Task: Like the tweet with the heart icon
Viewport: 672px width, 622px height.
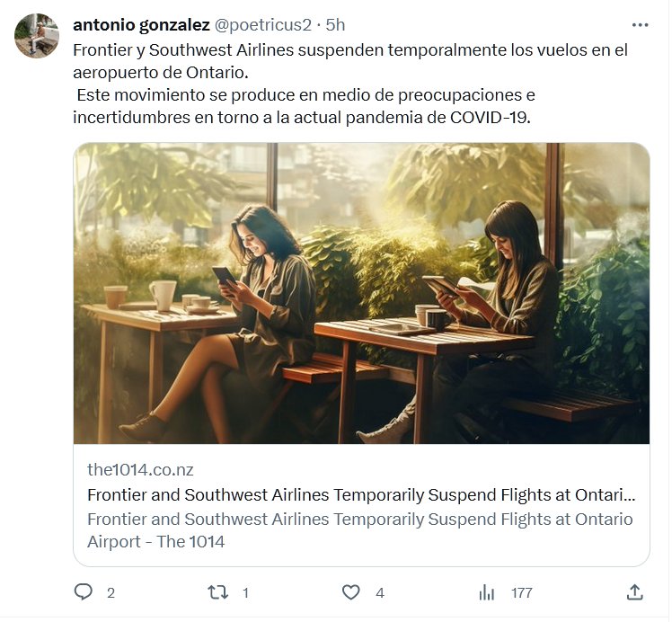Action: click(351, 591)
